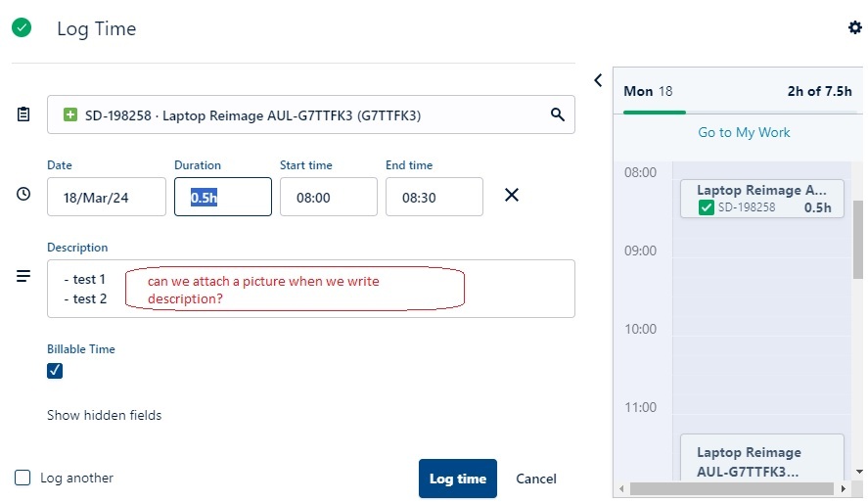Viewport: 868px width, 502px height.
Task: Toggle the Billable Time checkbox
Action: tap(55, 370)
